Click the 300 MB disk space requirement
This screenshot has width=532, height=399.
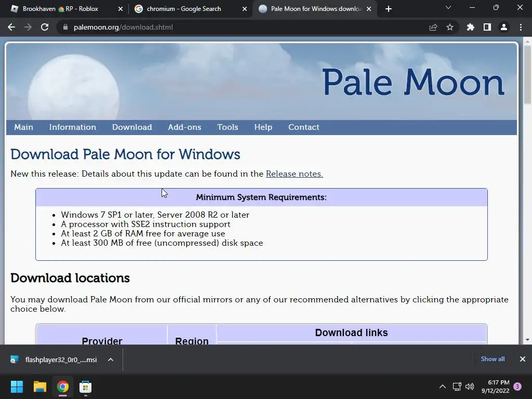[162, 243]
